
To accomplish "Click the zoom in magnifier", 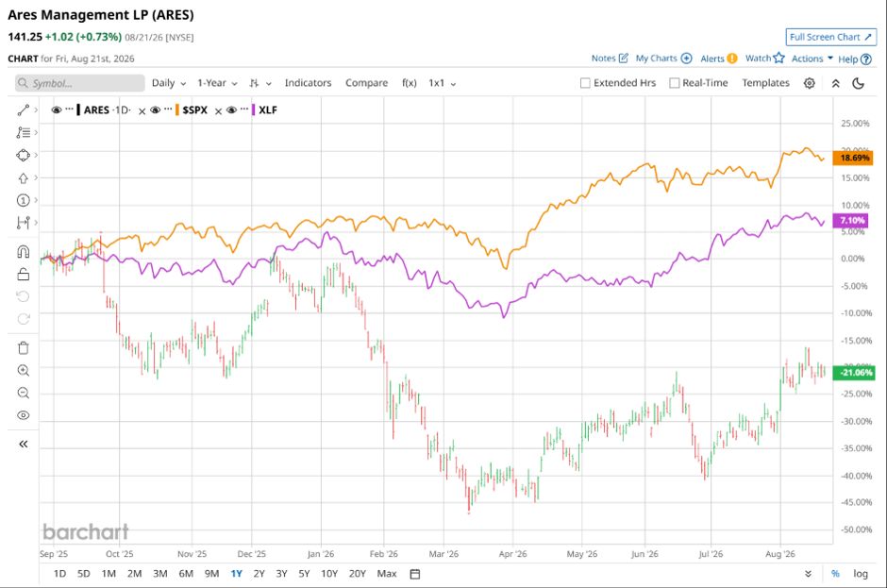I will click(24, 371).
